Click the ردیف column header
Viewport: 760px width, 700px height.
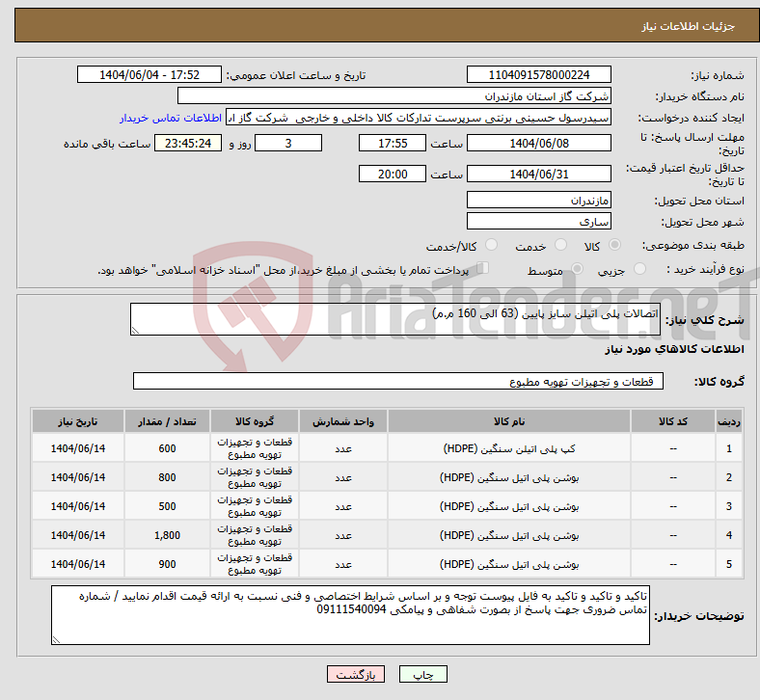click(729, 421)
